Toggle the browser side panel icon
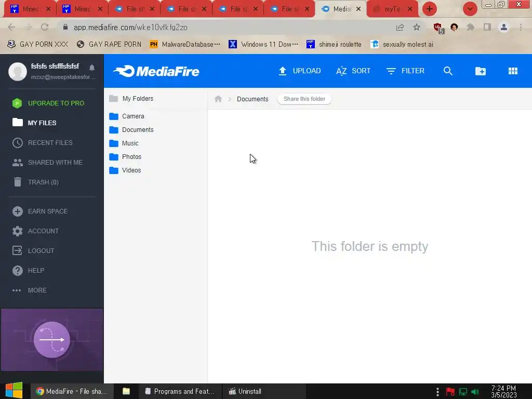 click(487, 27)
